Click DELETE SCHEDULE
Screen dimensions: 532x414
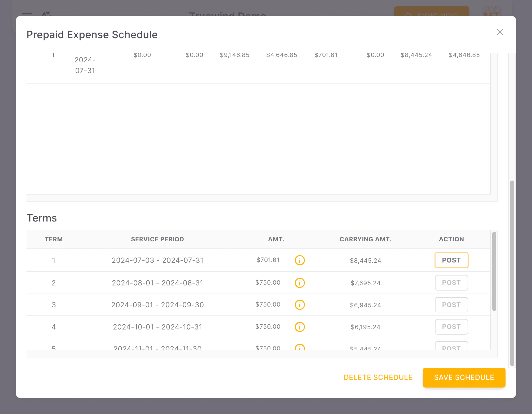pos(378,377)
